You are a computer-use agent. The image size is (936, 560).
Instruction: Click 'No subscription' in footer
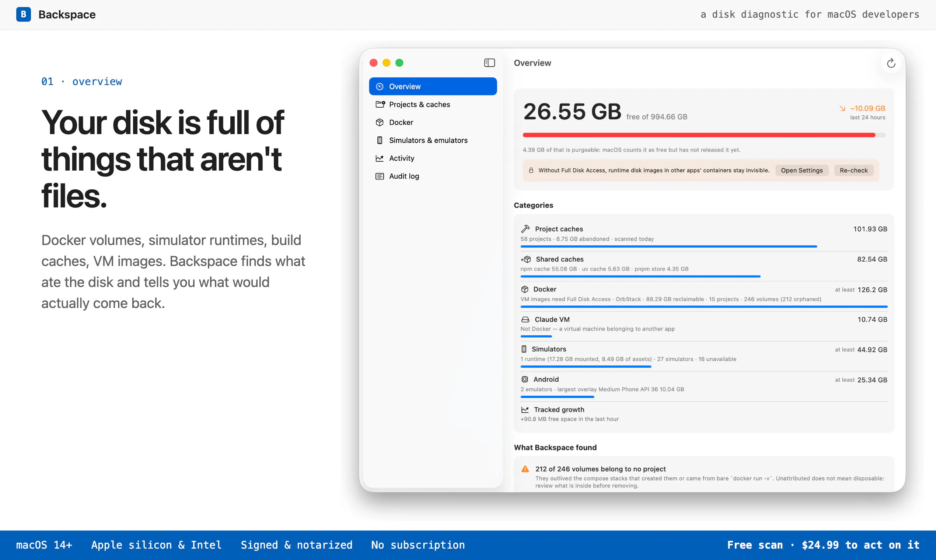point(418,545)
